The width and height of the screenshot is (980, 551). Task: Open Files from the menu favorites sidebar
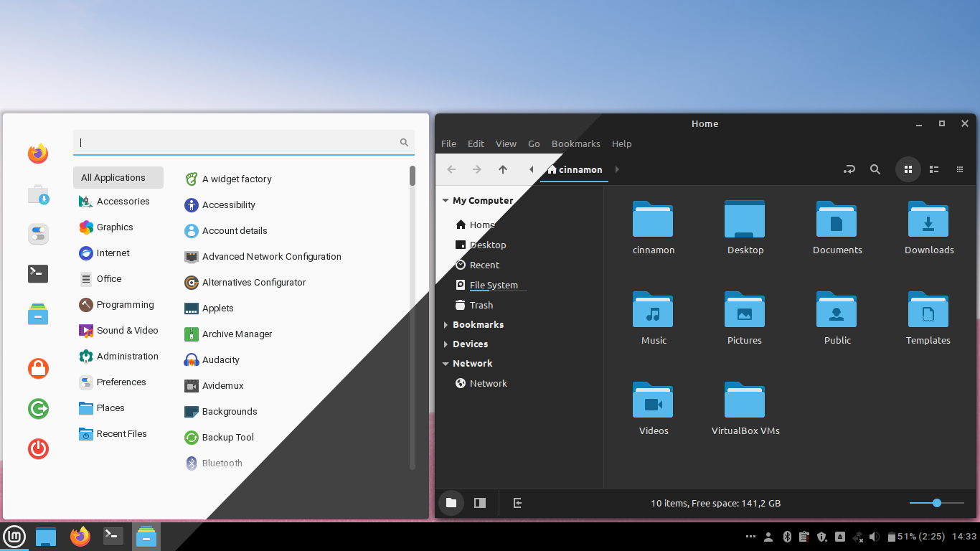point(38,314)
